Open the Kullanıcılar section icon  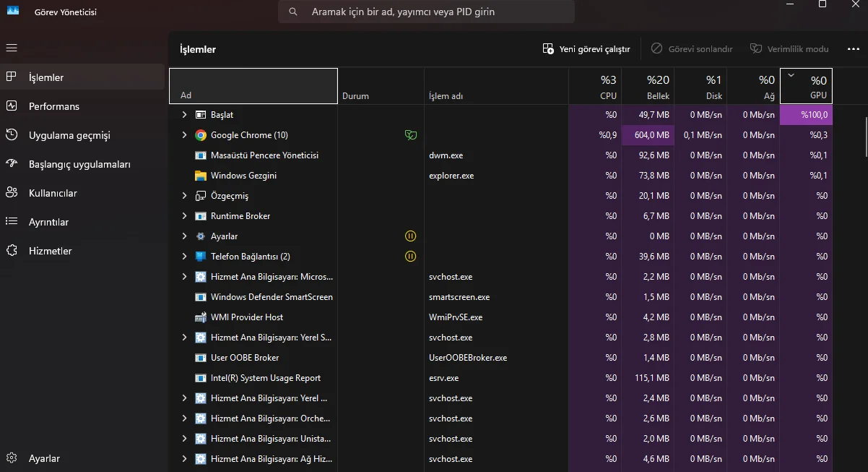pyautogui.click(x=12, y=193)
